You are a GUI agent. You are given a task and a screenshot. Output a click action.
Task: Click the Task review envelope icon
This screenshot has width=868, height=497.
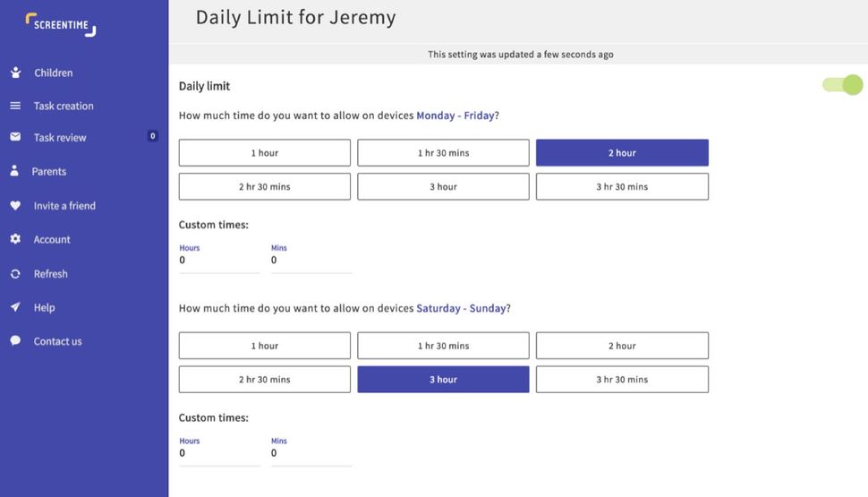(15, 137)
